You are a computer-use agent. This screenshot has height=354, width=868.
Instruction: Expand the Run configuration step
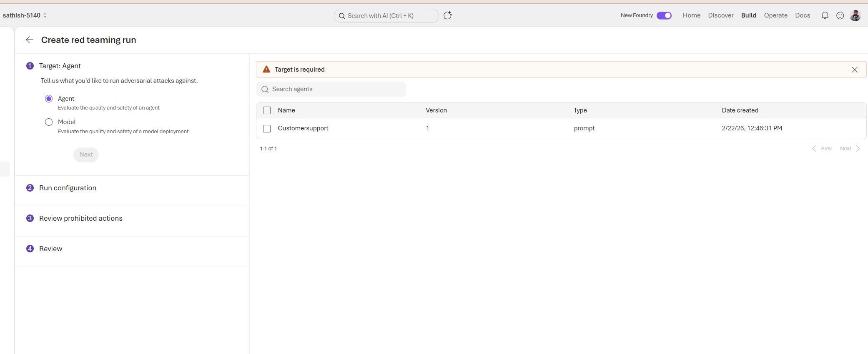tap(68, 188)
